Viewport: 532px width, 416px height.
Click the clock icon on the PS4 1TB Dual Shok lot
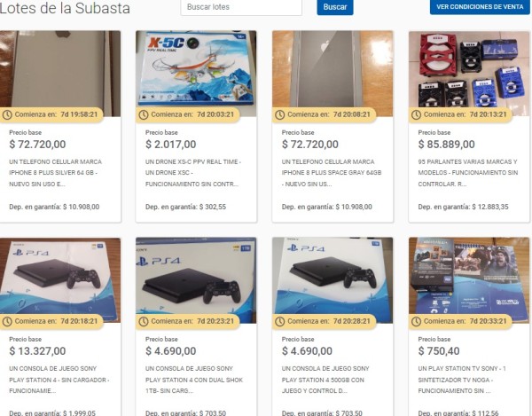(144, 321)
